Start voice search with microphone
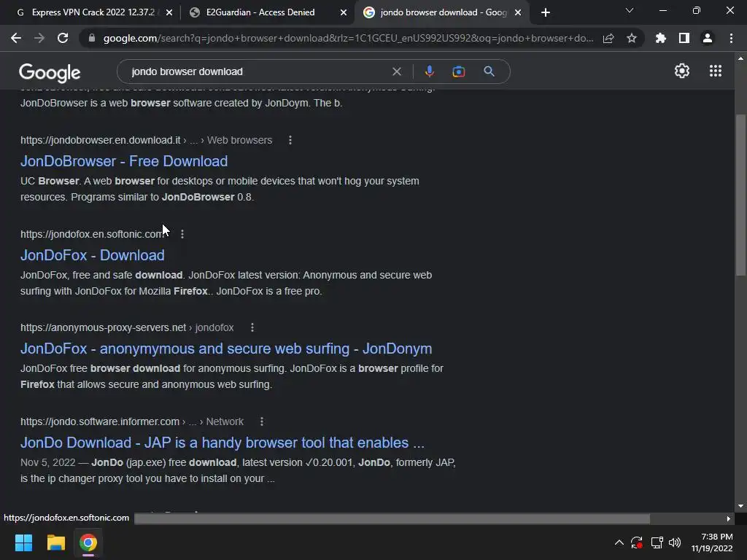The height and width of the screenshot is (560, 747). pos(429,71)
